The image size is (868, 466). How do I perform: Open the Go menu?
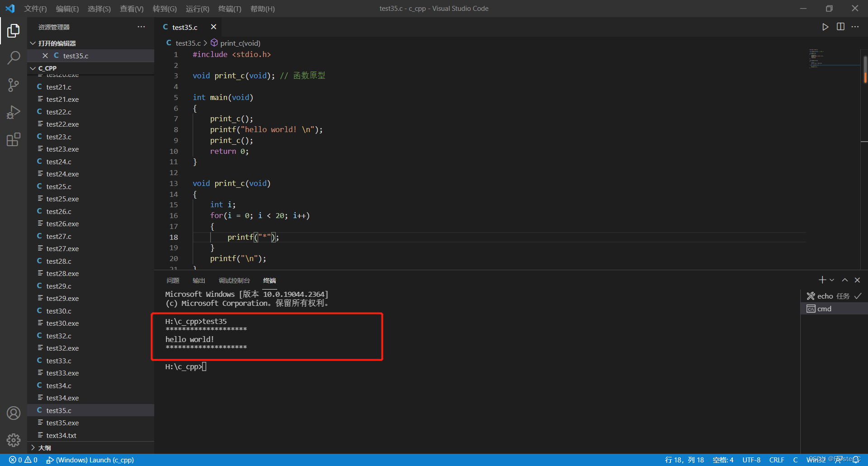coord(165,9)
